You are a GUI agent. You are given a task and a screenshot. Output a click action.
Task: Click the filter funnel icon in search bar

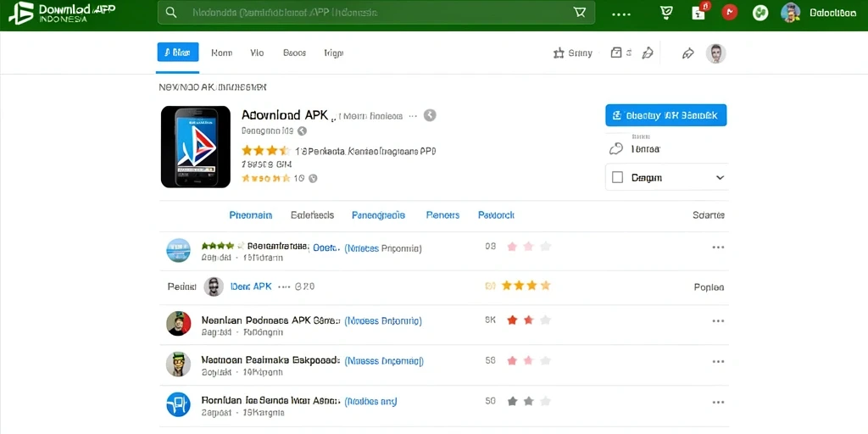[x=580, y=12]
